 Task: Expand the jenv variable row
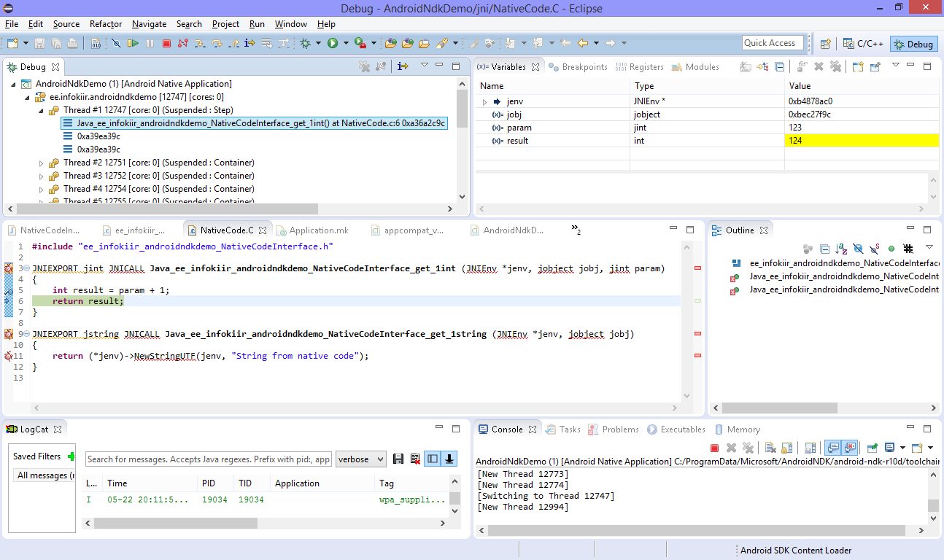coord(484,101)
